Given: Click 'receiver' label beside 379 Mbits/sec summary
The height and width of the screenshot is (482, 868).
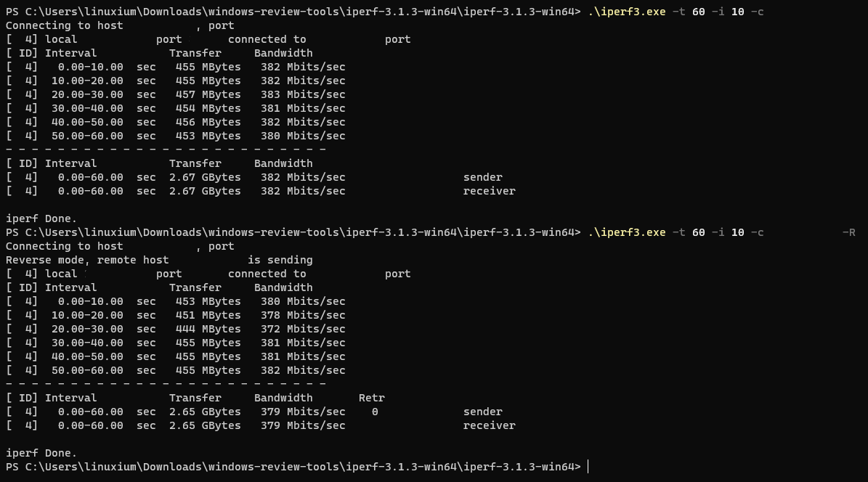Looking at the screenshot, I should [490, 425].
